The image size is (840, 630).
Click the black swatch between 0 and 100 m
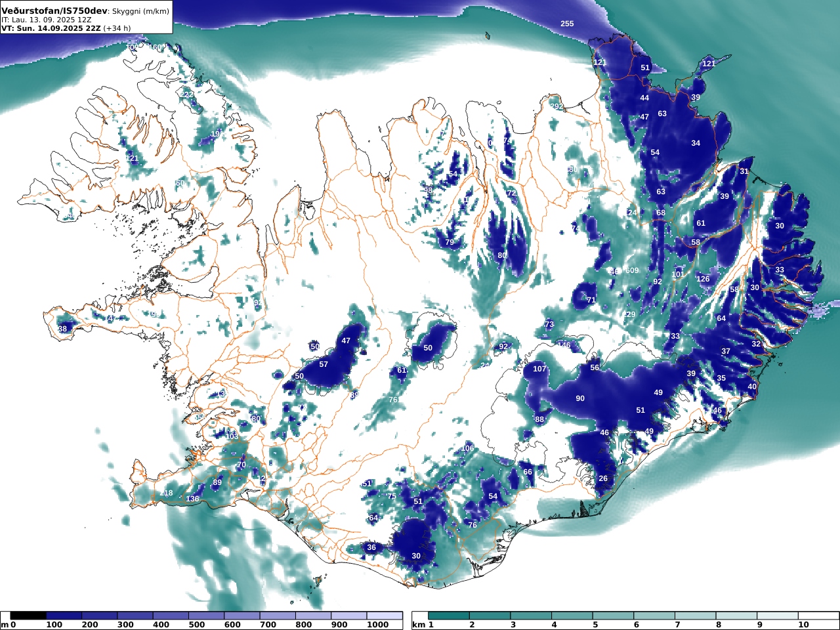(28, 616)
